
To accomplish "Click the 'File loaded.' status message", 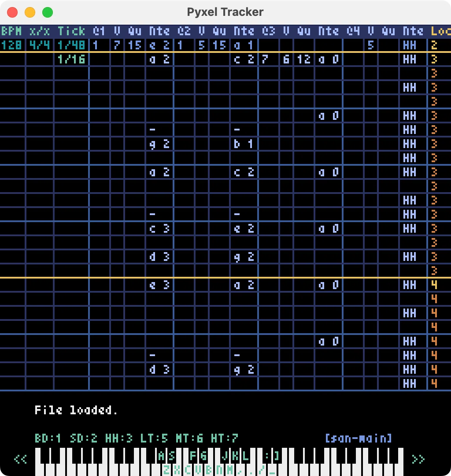I will pyautogui.click(x=76, y=410).
